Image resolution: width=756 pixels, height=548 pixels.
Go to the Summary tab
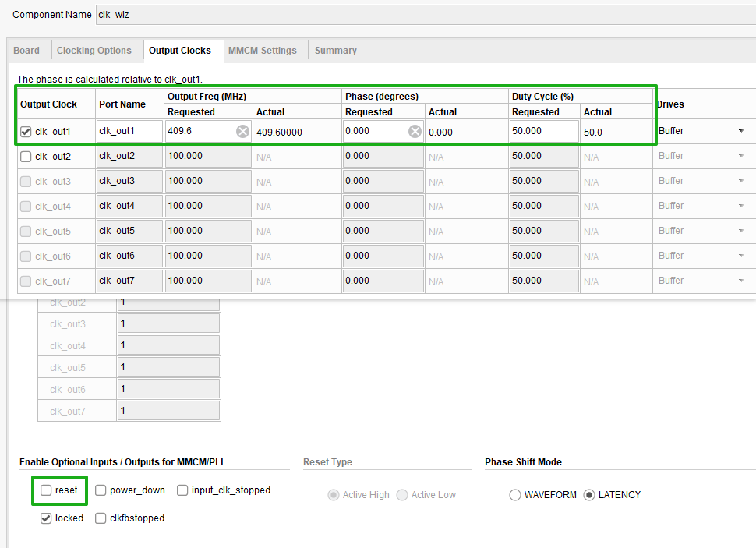335,51
